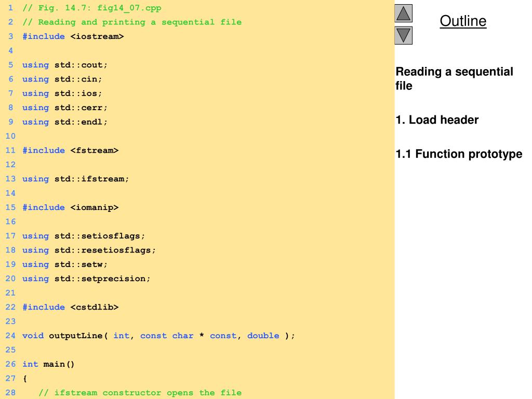The width and height of the screenshot is (532, 399).
Task: Click the 'using std::setw;' line
Action: 65,264
